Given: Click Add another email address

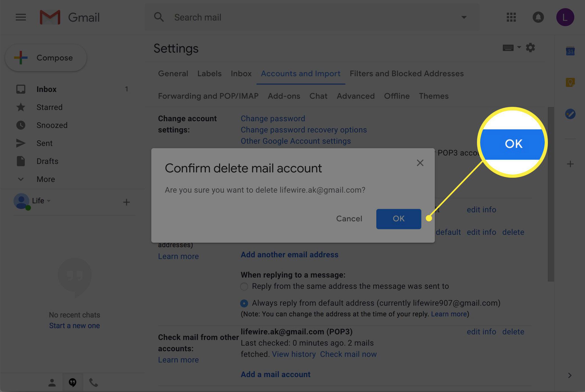Looking at the screenshot, I should 289,255.
